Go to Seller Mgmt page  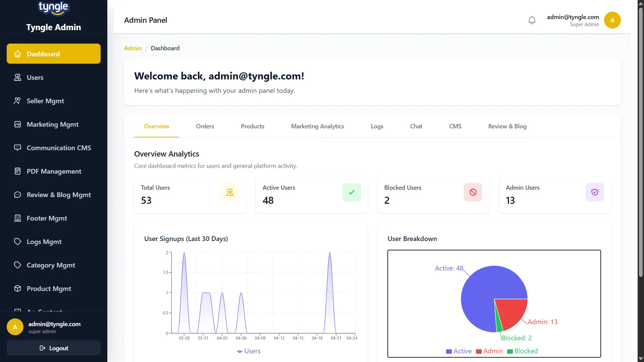pyautogui.click(x=54, y=101)
